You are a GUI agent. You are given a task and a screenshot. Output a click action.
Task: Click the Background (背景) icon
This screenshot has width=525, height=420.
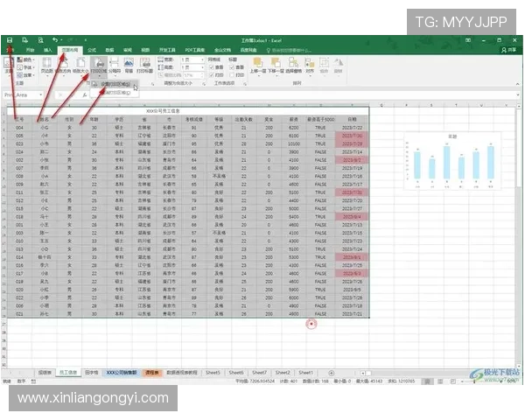coord(129,66)
